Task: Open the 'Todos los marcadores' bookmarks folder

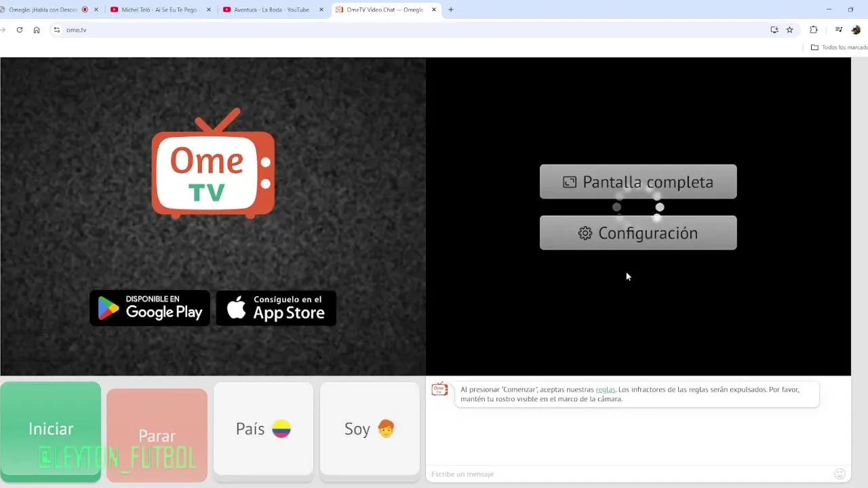Action: 840,47
